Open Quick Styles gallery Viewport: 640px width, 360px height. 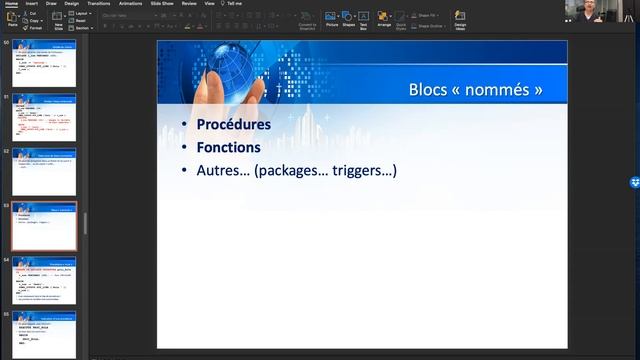[x=401, y=20]
